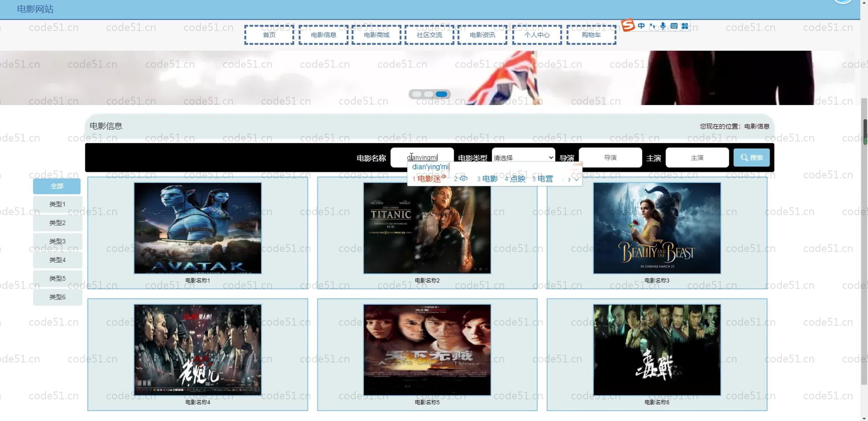Toggle punctuation mode icon in Sogou toolbar

coord(652,26)
